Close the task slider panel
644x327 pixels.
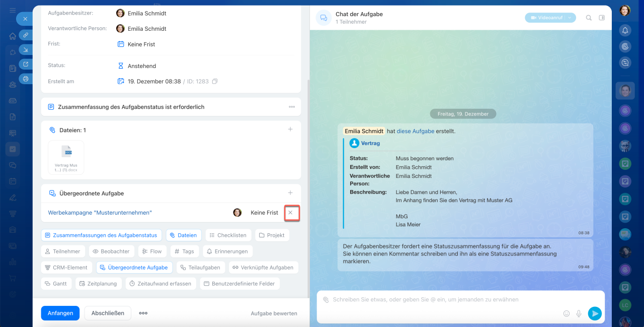point(25,19)
